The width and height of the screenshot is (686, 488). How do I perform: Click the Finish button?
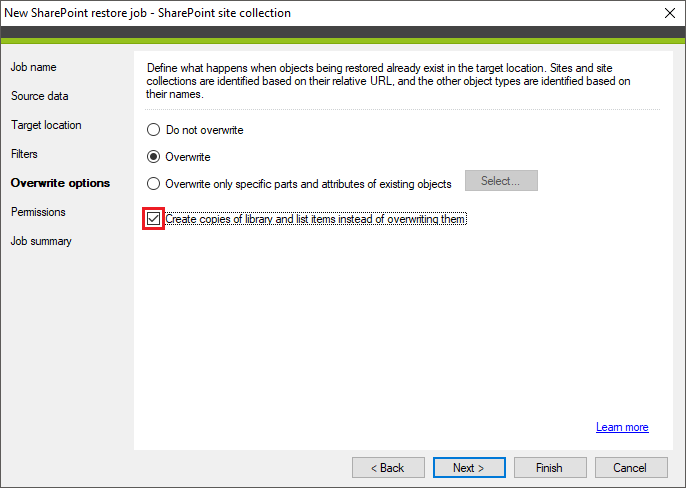pos(550,468)
